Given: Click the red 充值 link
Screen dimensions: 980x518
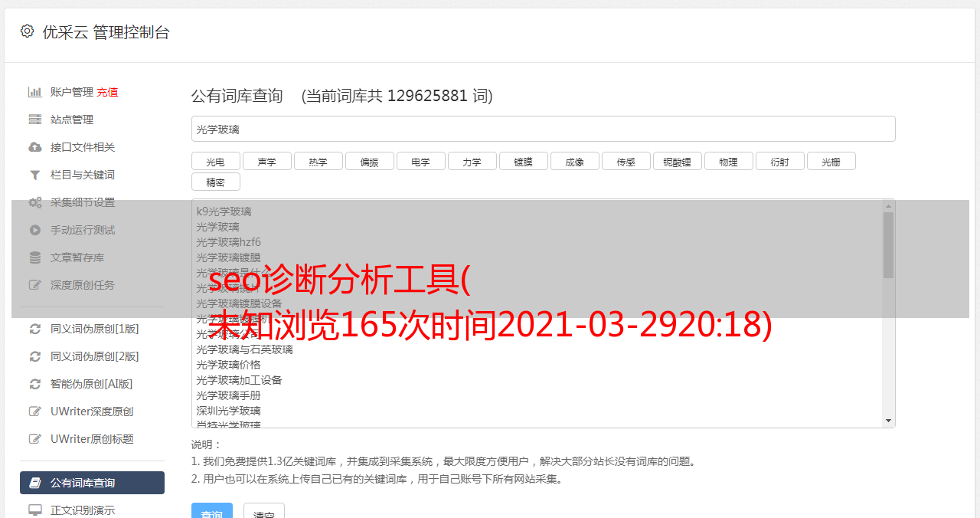Looking at the screenshot, I should pos(107,92).
